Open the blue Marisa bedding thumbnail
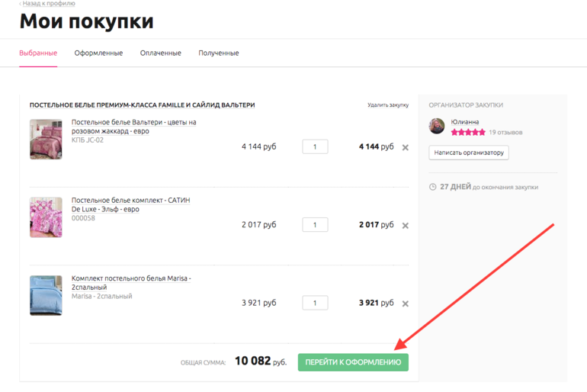The height and width of the screenshot is (392, 587). click(x=46, y=295)
